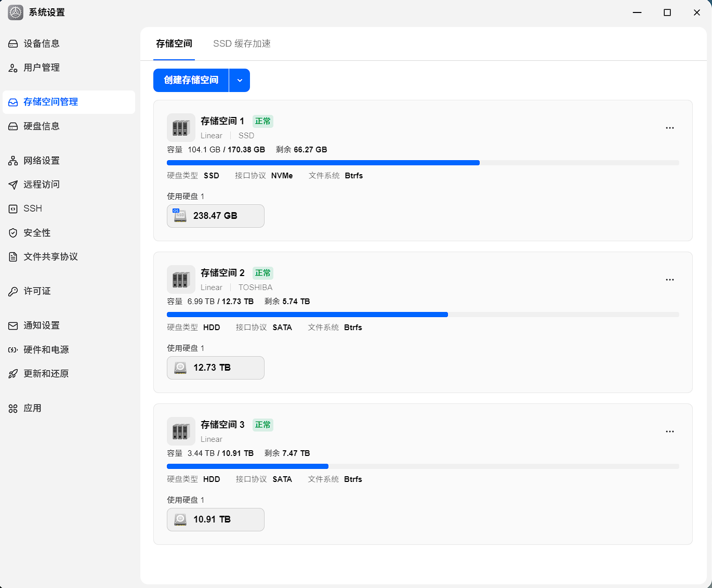Select 许可证 in the sidebar

[69, 291]
